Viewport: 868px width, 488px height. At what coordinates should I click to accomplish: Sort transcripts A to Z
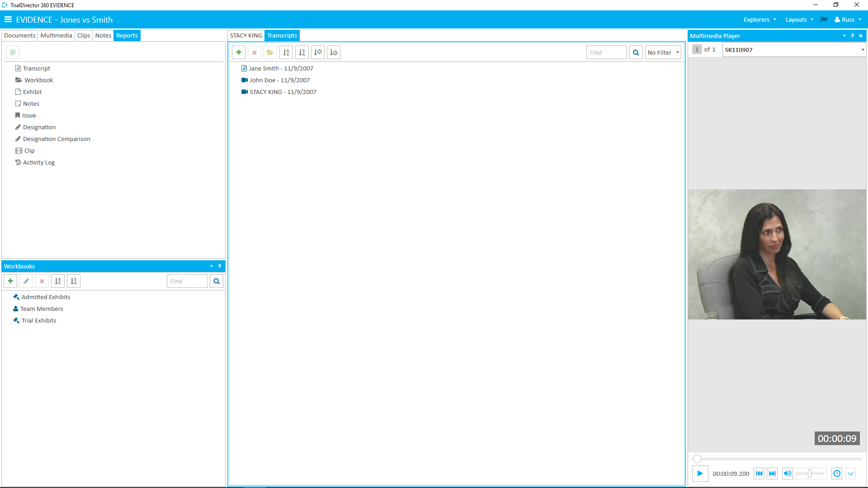286,52
